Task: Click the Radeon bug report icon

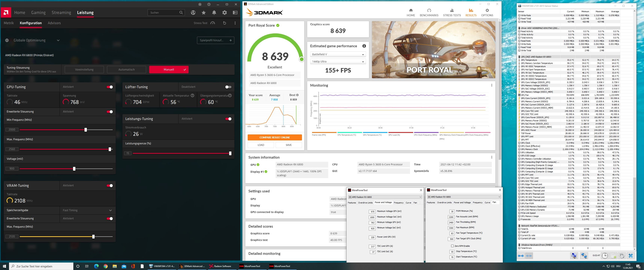Action: (200, 4)
